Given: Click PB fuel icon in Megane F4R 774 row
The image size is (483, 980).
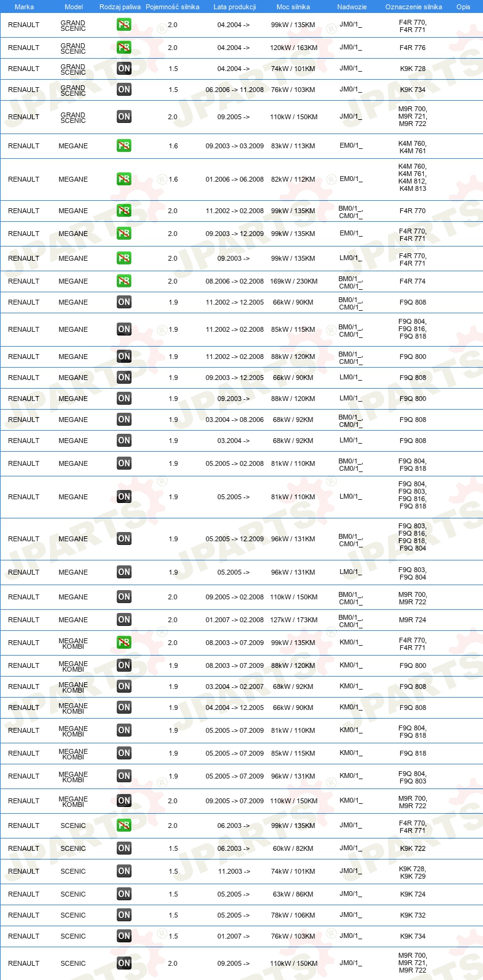Looking at the screenshot, I should [x=124, y=281].
